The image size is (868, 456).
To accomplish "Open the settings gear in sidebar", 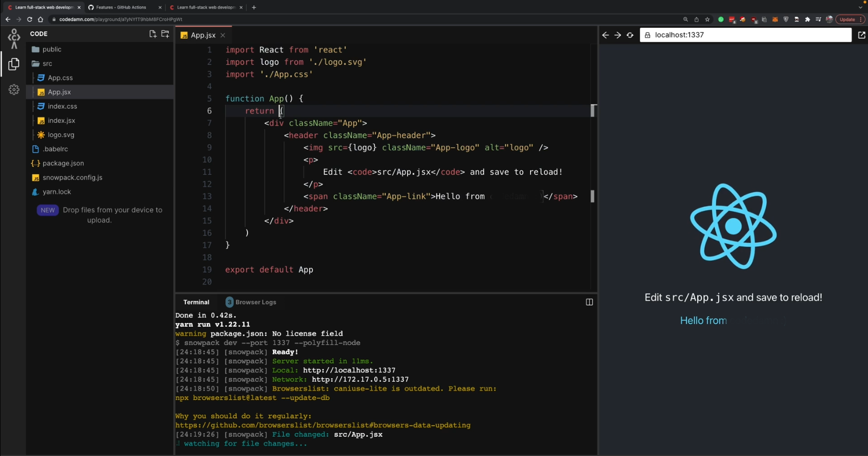I will pyautogui.click(x=14, y=90).
